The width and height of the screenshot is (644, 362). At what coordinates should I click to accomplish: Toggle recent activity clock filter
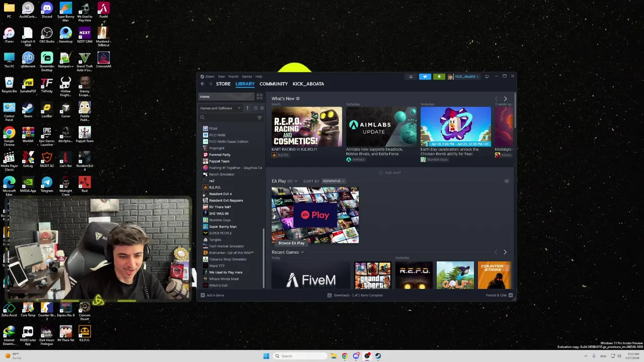tap(255, 108)
